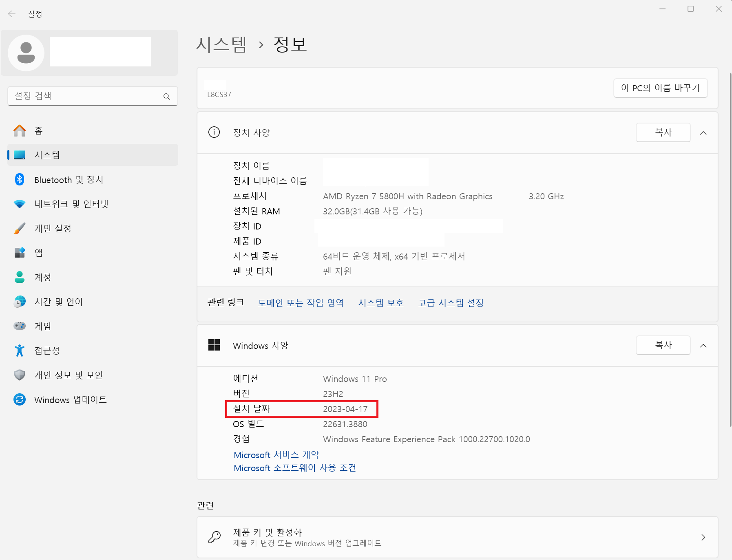The image size is (732, 560).
Task: Collapse the Windows 사양 section chevron
Action: point(703,346)
